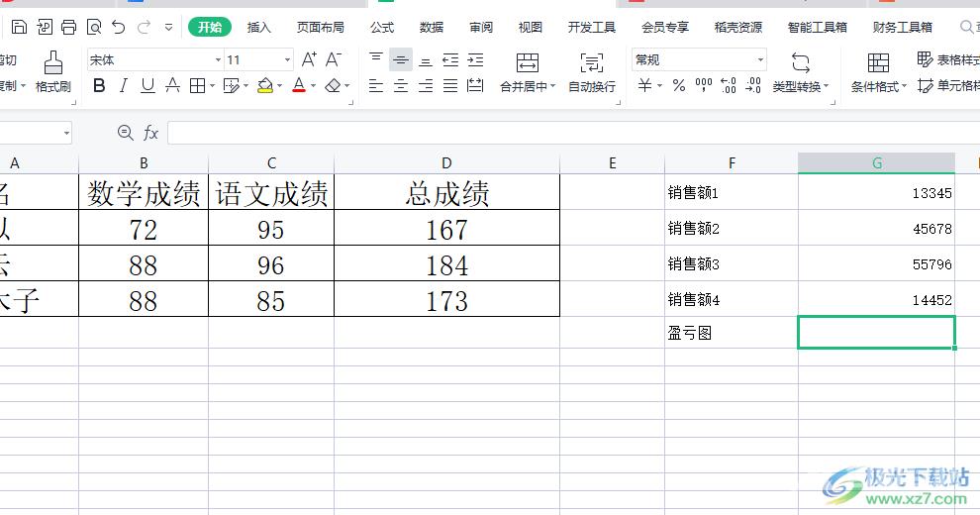Viewport: 980px width, 515px height.
Task: Click the Print icon
Action: click(68, 27)
